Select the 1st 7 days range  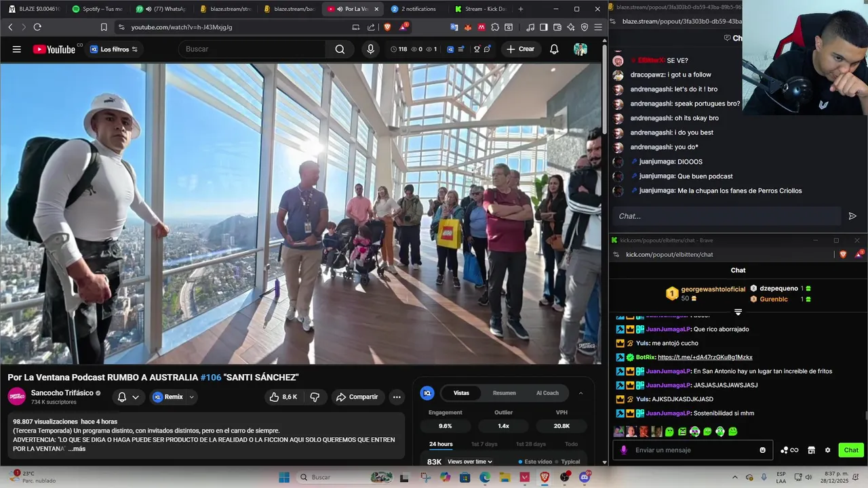[484, 444]
